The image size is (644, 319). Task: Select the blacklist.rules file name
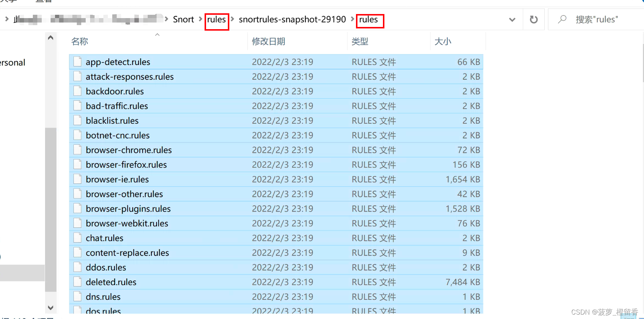(x=112, y=121)
